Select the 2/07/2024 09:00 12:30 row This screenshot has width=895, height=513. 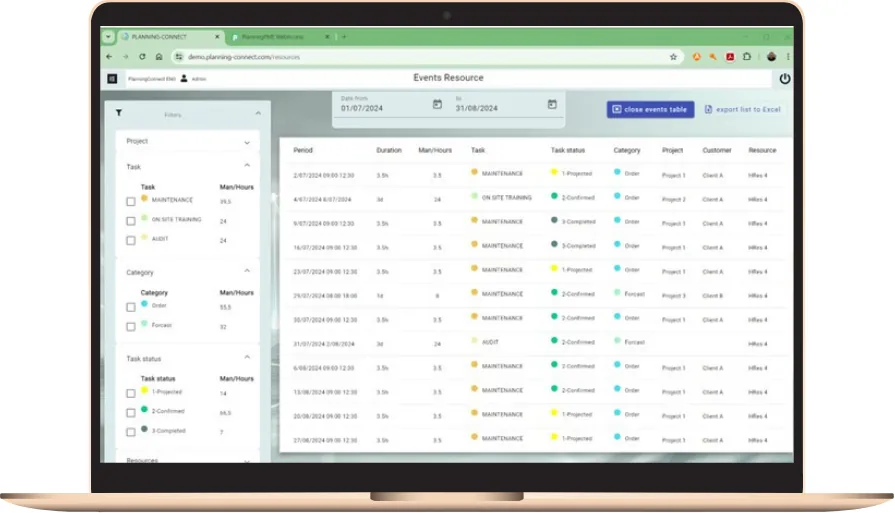tap(535, 175)
